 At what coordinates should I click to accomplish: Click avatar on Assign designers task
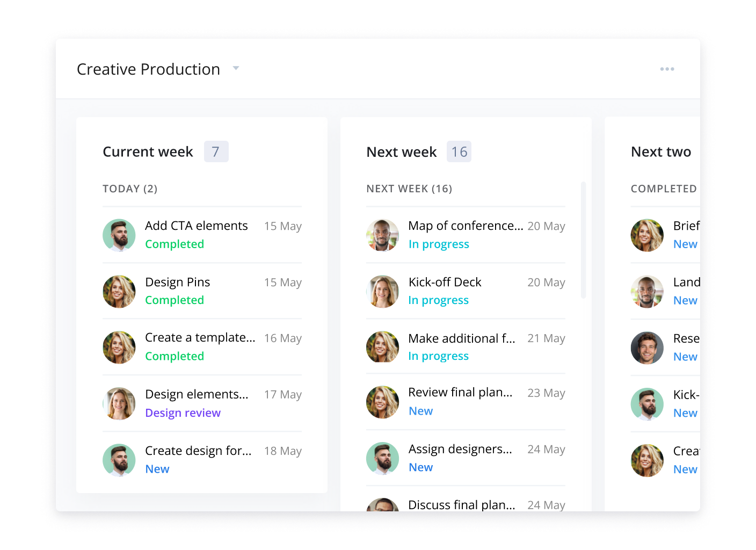coord(382,458)
